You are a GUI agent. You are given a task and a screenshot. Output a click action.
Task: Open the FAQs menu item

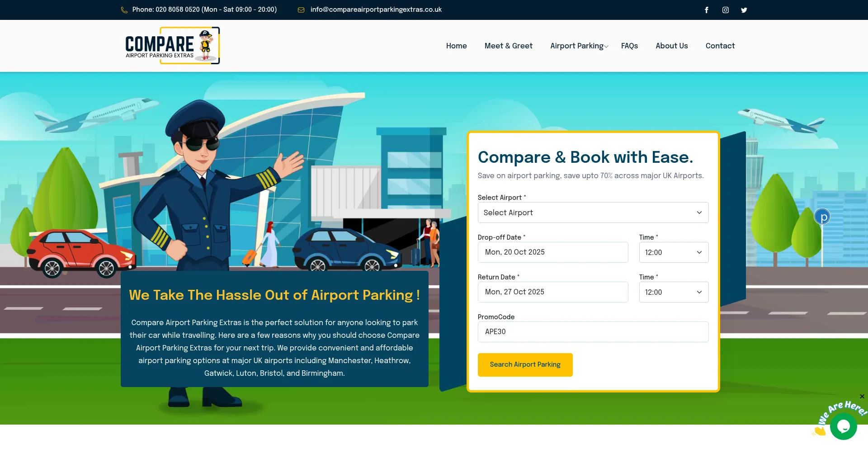[629, 46]
